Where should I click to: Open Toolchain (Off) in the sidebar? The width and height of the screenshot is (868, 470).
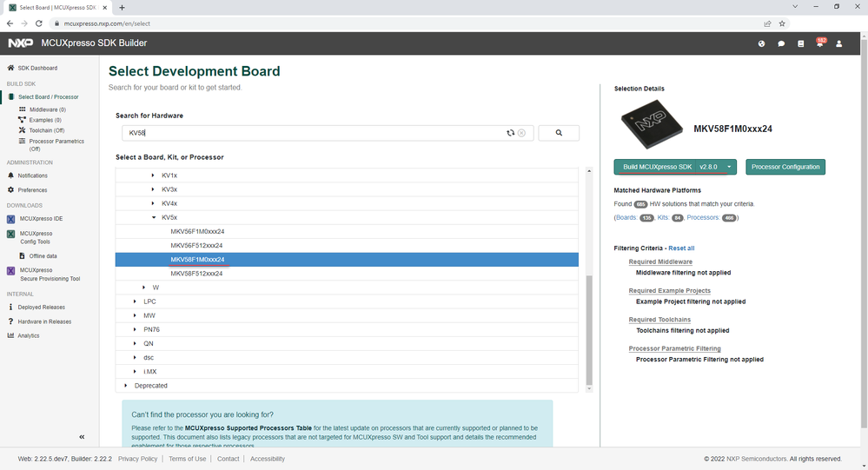click(x=47, y=130)
